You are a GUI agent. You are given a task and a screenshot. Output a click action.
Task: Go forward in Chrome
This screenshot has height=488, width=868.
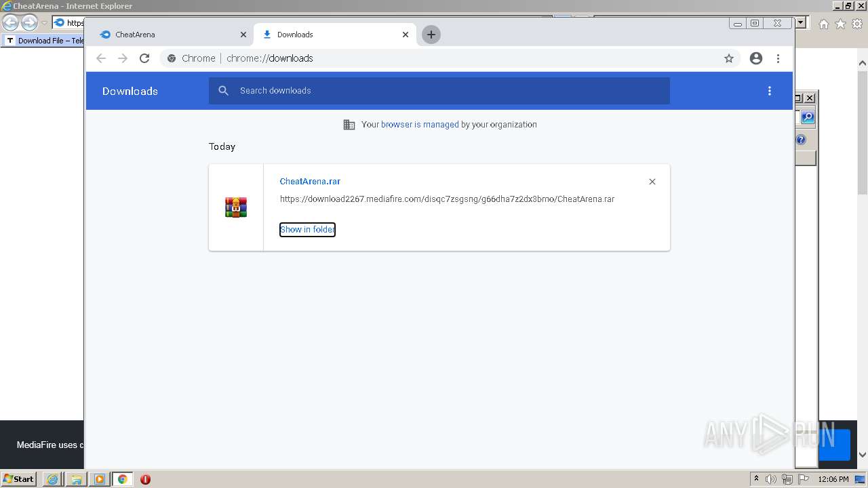point(123,58)
